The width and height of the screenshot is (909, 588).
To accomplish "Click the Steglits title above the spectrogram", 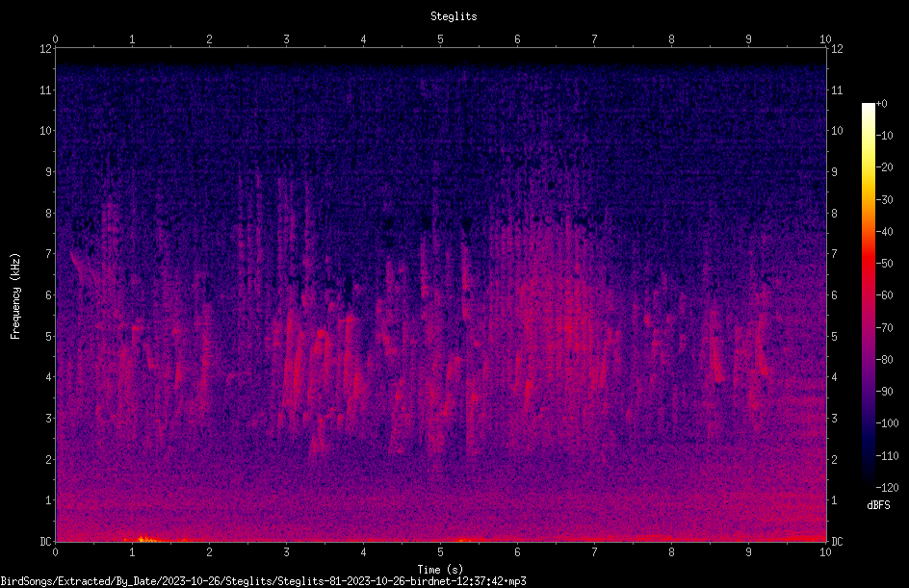I will point(454,16).
